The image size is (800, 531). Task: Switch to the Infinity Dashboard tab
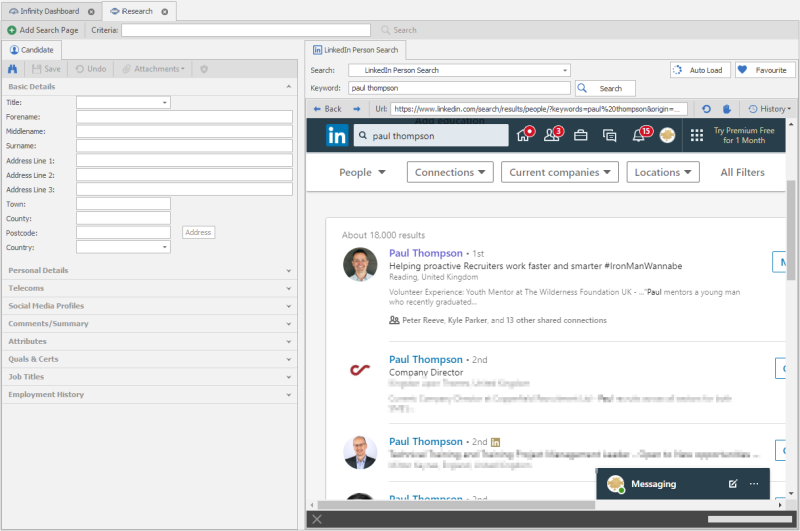50,11
